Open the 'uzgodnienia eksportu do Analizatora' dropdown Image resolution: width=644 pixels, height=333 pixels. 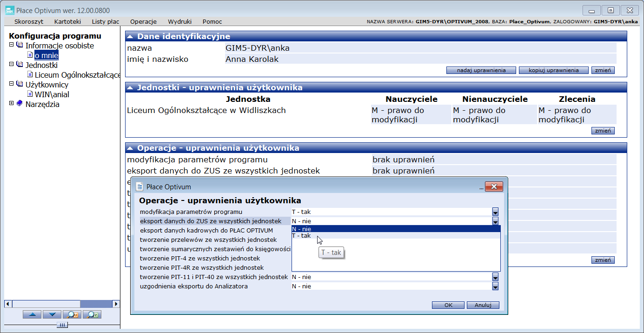[x=495, y=286]
